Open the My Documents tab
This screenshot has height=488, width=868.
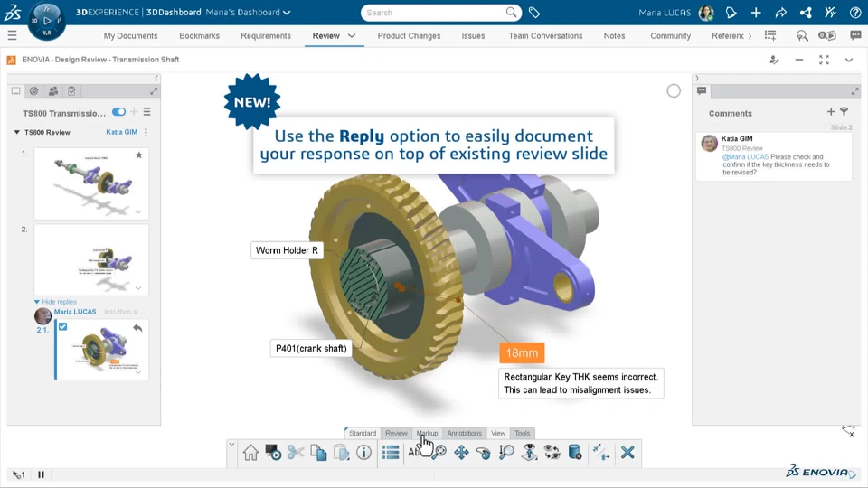[130, 36]
